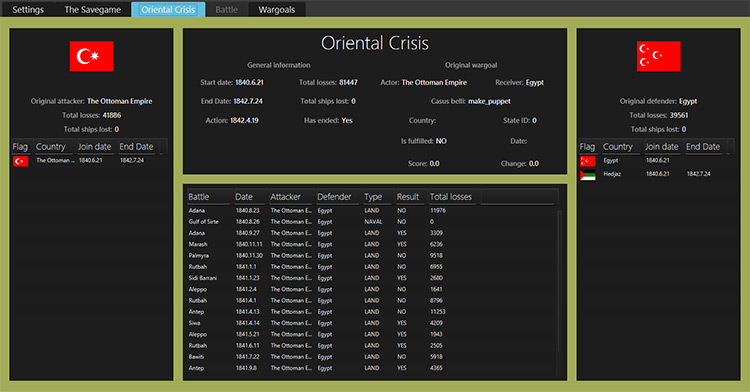Click attacker total losses 41886
750x392 pixels.
coord(112,115)
